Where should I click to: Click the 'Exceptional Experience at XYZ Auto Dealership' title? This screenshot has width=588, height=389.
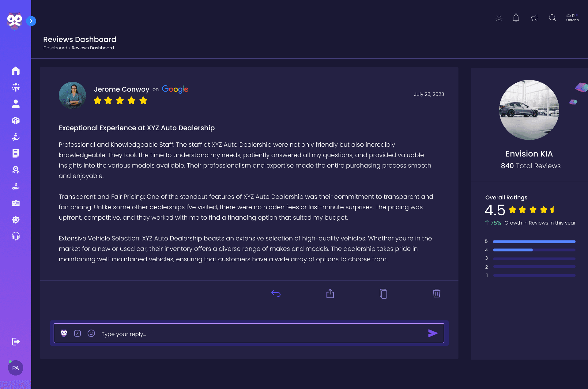137,128
